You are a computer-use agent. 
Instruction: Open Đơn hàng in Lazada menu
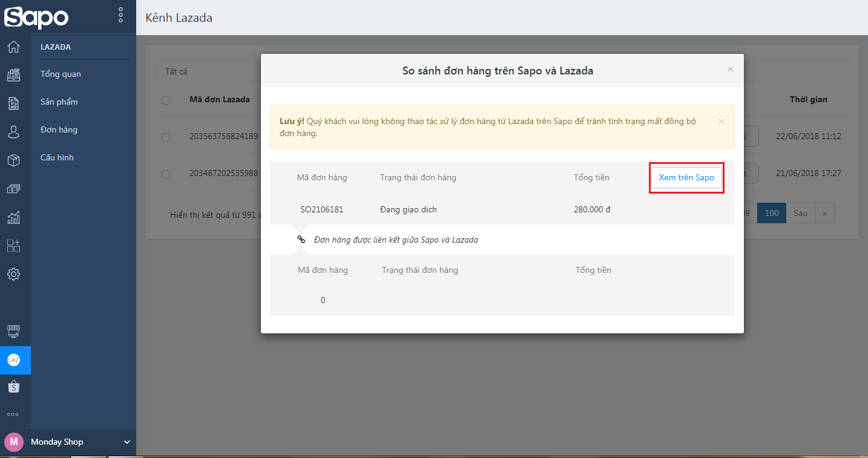point(59,129)
